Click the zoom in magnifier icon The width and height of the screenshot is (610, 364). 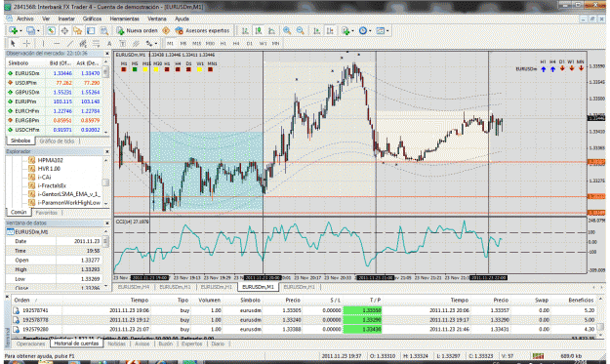pyautogui.click(x=287, y=30)
